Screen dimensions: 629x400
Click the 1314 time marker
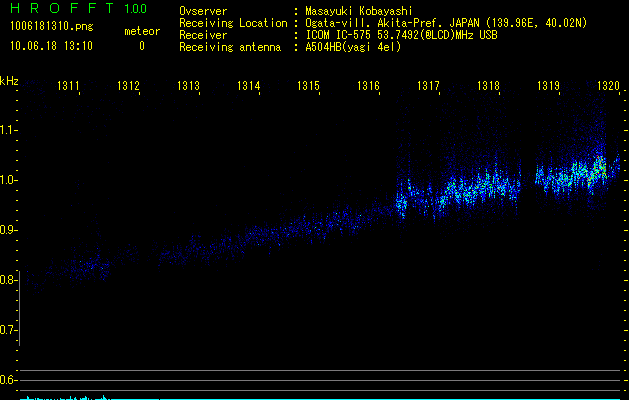click(248, 86)
